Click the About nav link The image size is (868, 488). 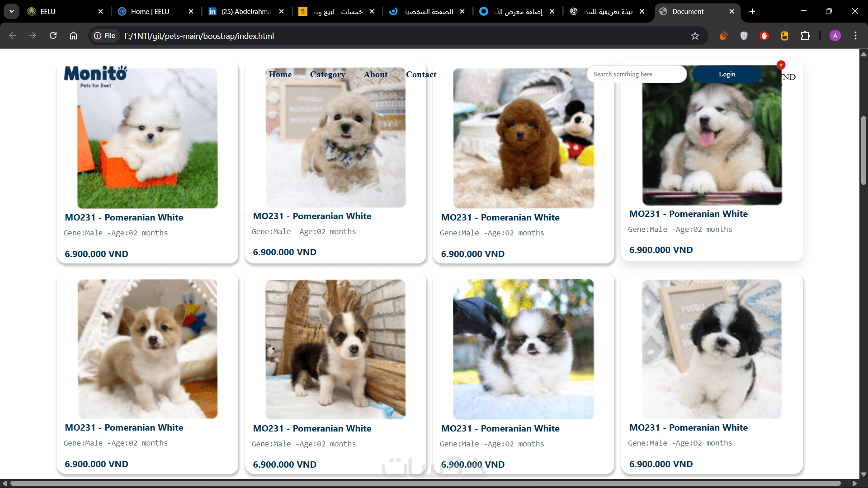375,75
